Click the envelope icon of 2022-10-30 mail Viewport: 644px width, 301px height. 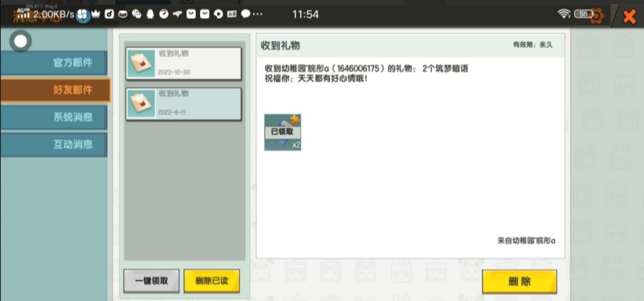[x=141, y=63]
